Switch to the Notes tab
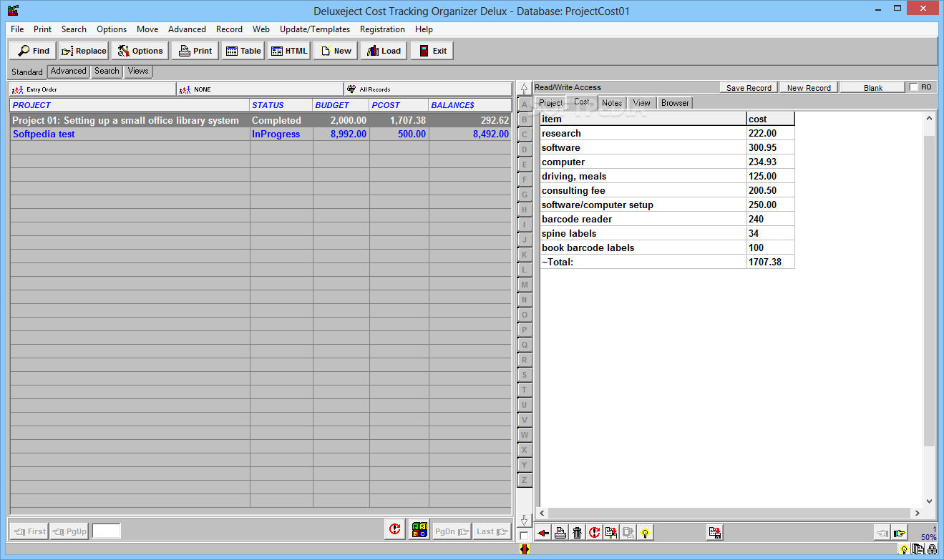This screenshot has width=944, height=560. pos(612,103)
